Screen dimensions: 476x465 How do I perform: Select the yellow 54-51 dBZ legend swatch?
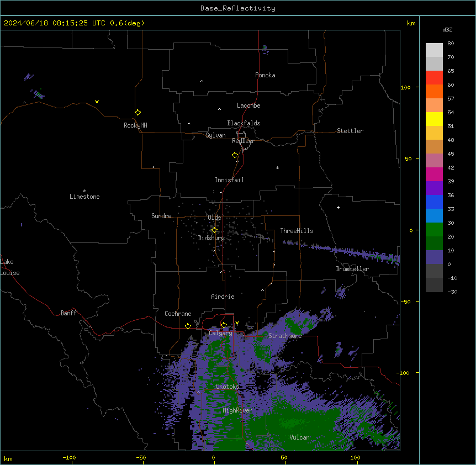(x=434, y=119)
